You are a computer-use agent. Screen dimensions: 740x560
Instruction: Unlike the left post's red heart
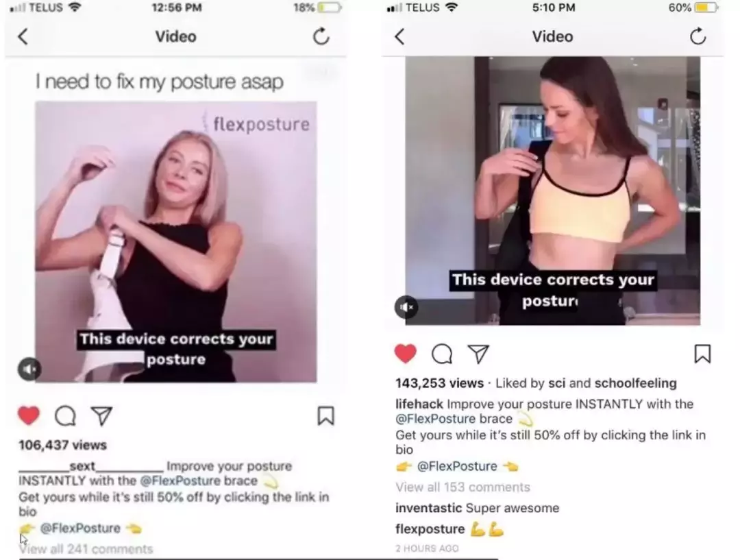click(29, 415)
